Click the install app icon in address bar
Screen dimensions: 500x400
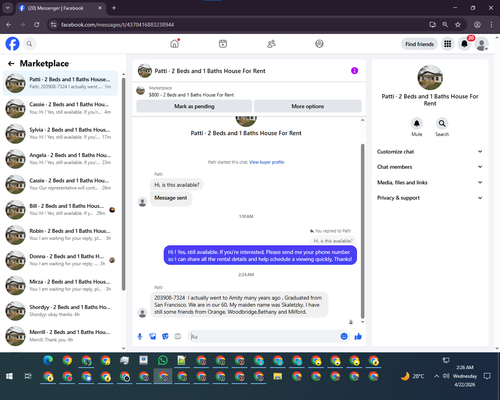click(432, 25)
